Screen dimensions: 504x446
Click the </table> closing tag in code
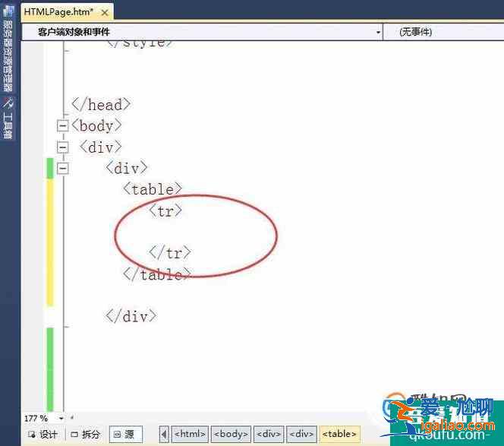[x=157, y=274]
